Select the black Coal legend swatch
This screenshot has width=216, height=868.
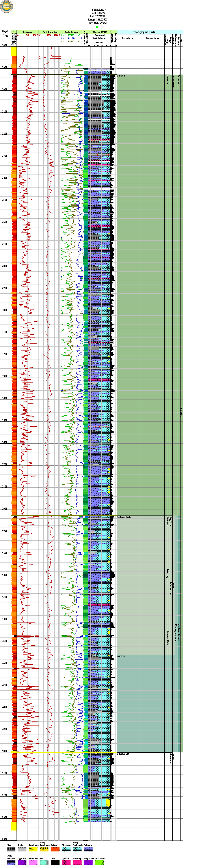tap(55, 863)
